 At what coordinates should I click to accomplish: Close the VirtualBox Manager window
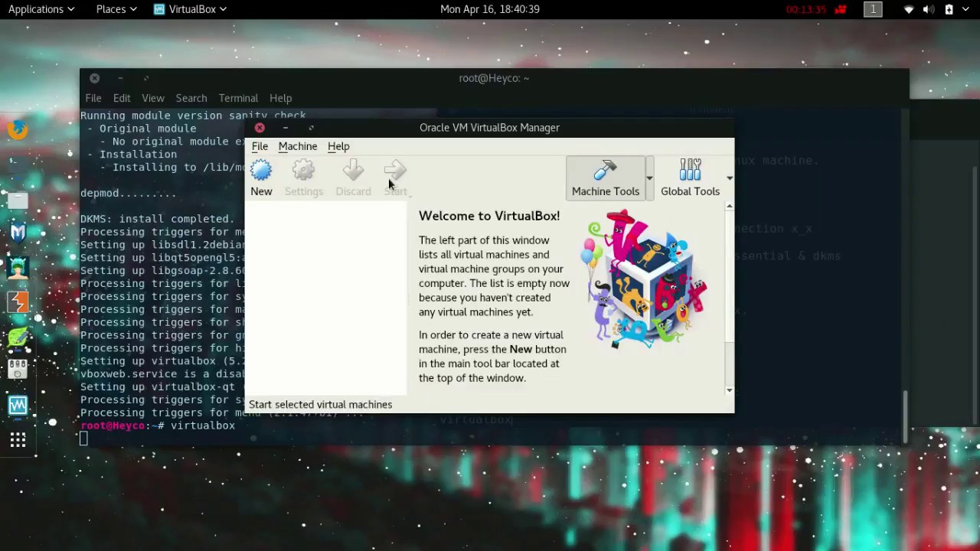coord(260,128)
